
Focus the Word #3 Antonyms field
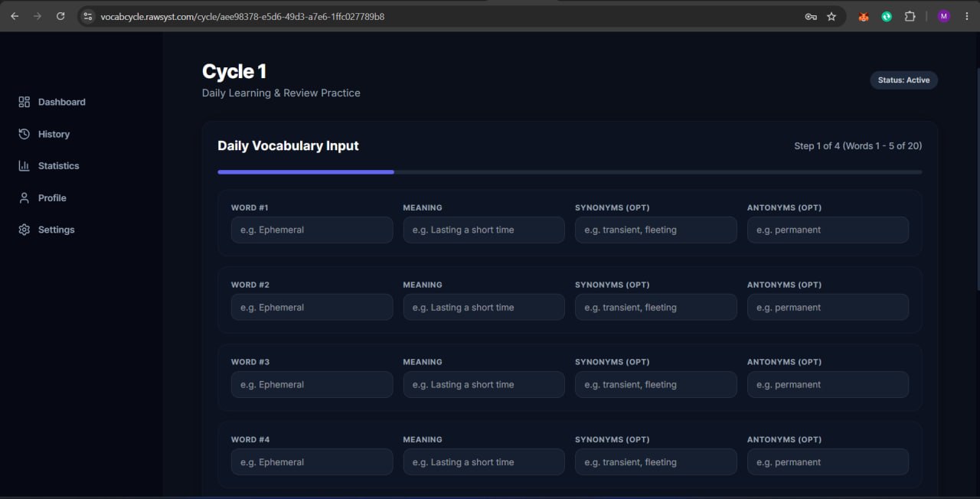(828, 384)
